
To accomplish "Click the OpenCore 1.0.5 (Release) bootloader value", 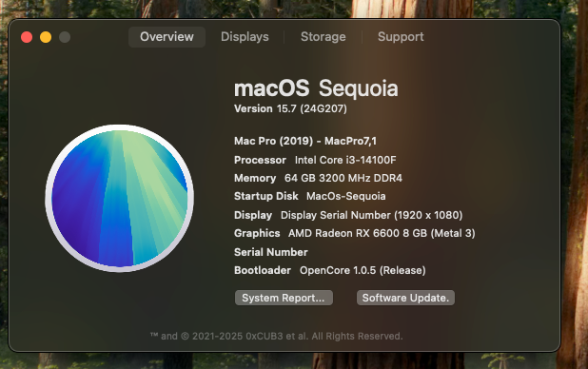I will (x=363, y=270).
